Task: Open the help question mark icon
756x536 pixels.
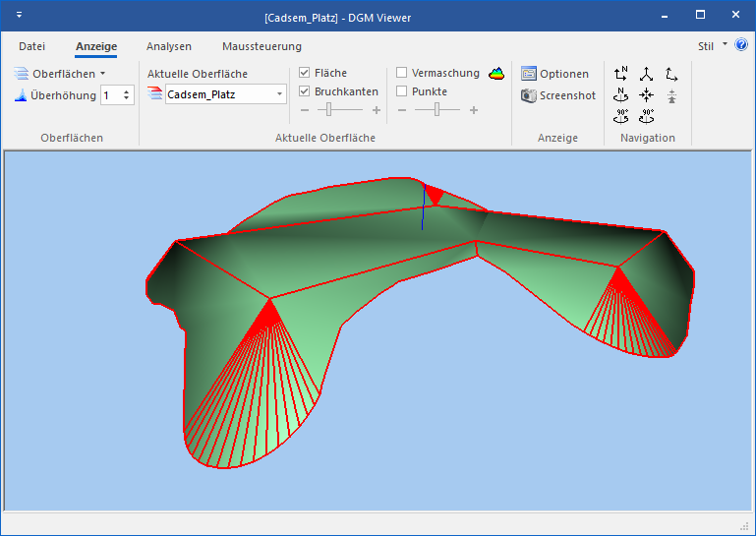Action: click(x=741, y=45)
